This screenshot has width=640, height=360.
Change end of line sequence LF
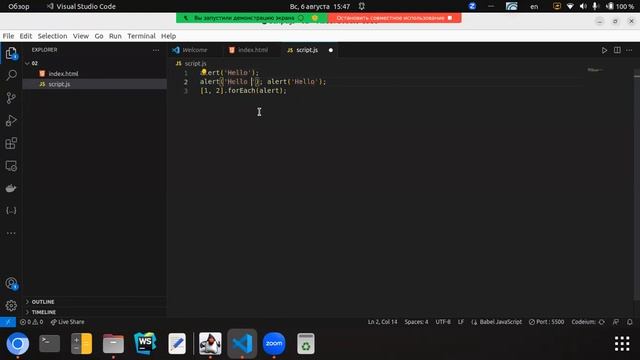[x=461, y=322]
